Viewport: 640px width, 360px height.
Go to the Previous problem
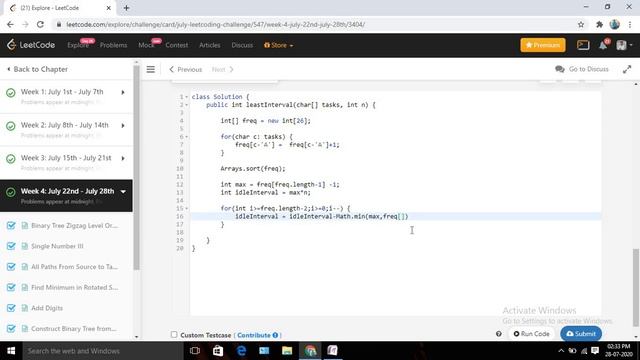click(x=186, y=69)
